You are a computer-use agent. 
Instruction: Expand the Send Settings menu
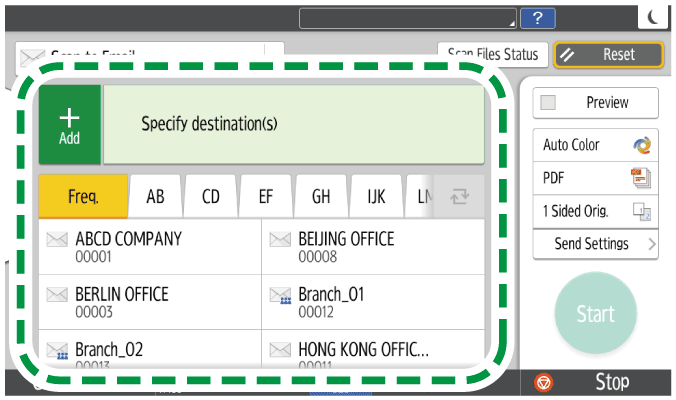tap(595, 244)
